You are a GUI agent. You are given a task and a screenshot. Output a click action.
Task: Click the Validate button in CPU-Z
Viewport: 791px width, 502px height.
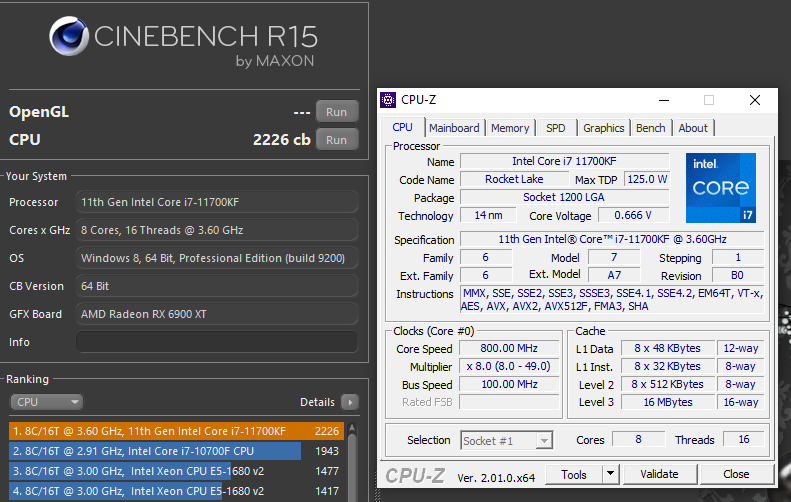pyautogui.click(x=659, y=474)
